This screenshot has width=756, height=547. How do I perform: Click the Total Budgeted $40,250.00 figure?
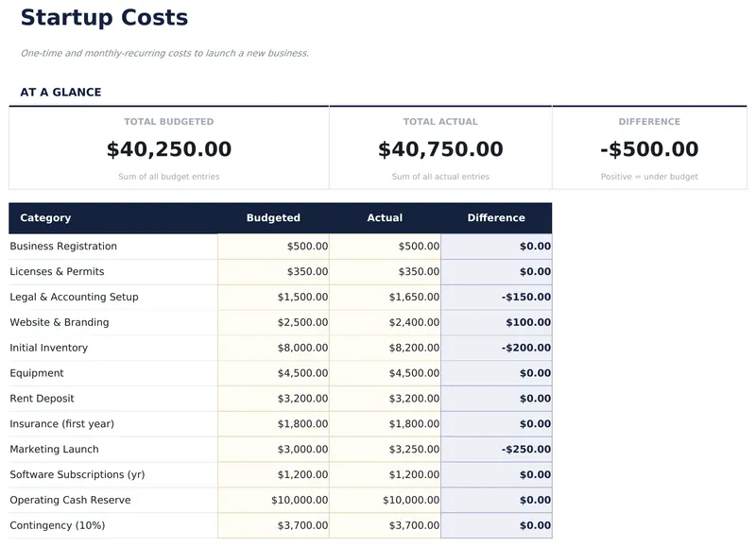coord(169,149)
